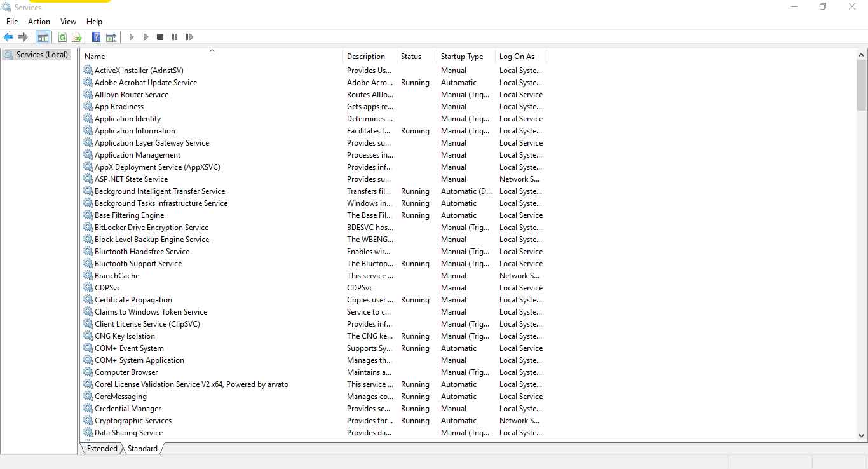The image size is (868, 469).
Task: Click gear icon beside ActiveX Installer (AxInstSV)
Action: (88, 71)
